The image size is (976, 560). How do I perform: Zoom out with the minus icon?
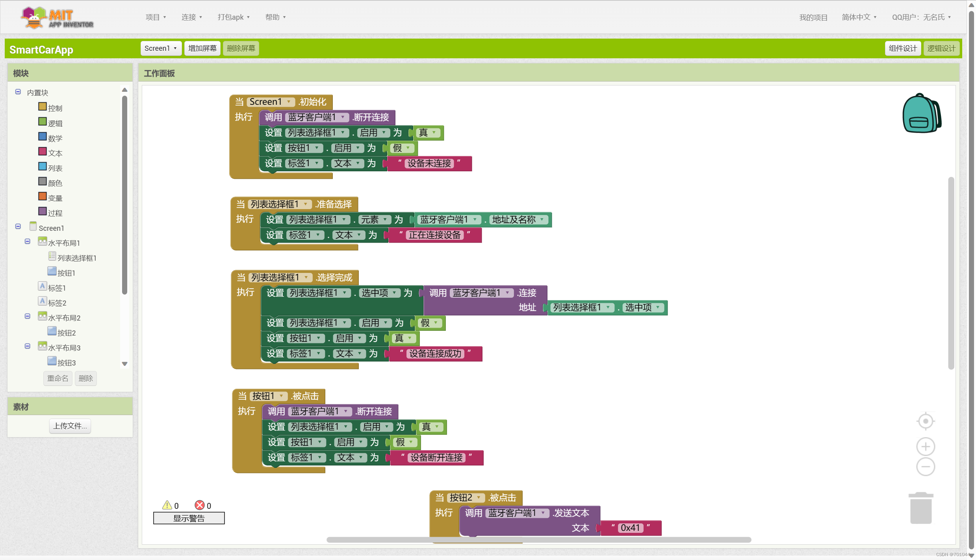[925, 467]
